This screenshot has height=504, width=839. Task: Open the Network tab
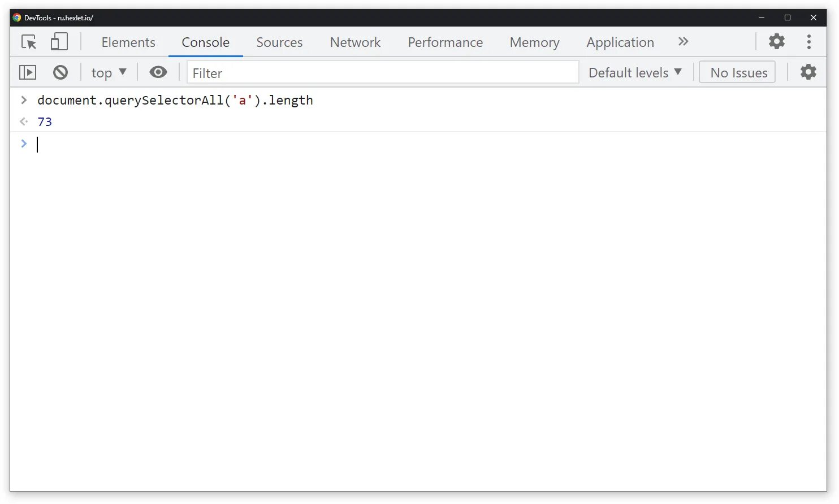pyautogui.click(x=355, y=42)
